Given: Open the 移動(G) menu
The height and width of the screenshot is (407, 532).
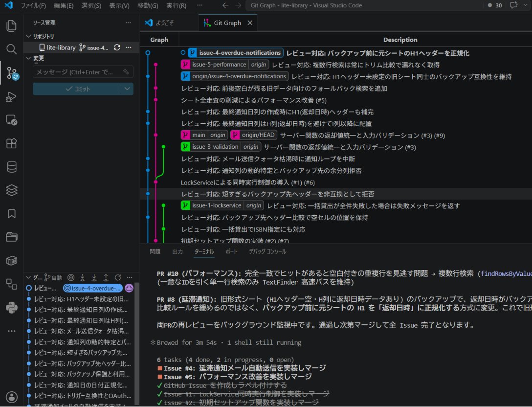Looking at the screenshot, I should pyautogui.click(x=148, y=5).
